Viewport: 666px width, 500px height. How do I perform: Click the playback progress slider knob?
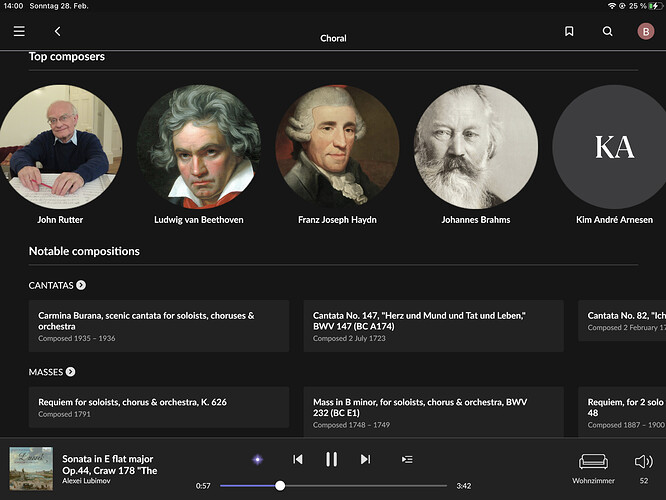[x=280, y=486]
